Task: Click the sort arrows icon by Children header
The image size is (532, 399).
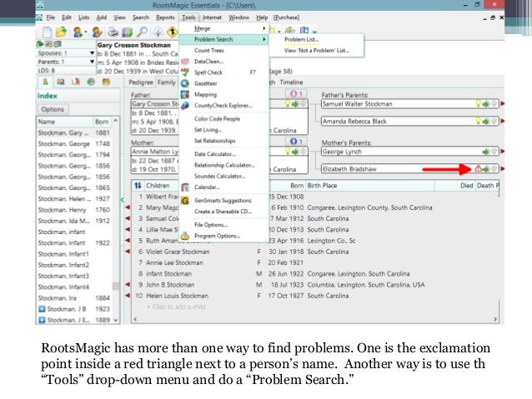Action: pyautogui.click(x=138, y=186)
